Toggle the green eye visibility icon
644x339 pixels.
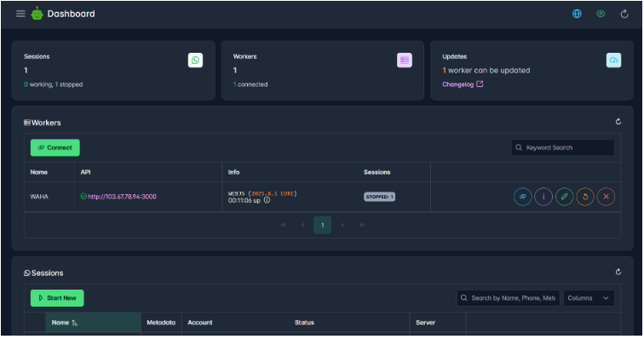[x=601, y=14]
